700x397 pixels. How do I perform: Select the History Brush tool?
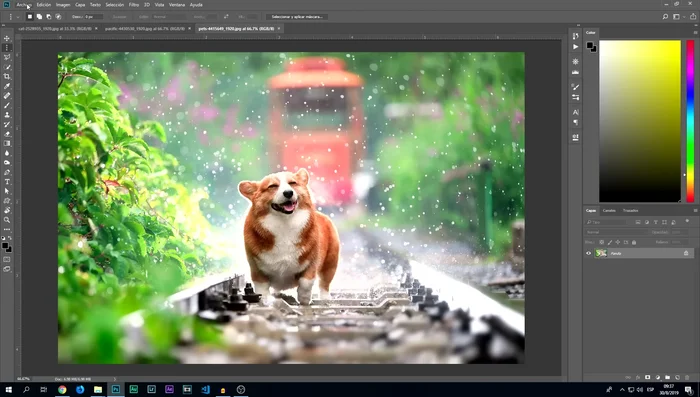click(x=7, y=125)
